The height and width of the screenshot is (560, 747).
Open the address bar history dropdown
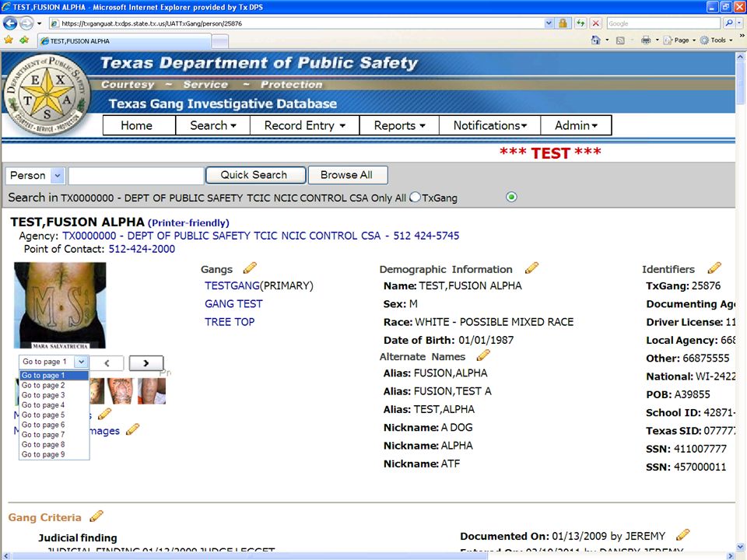[549, 23]
